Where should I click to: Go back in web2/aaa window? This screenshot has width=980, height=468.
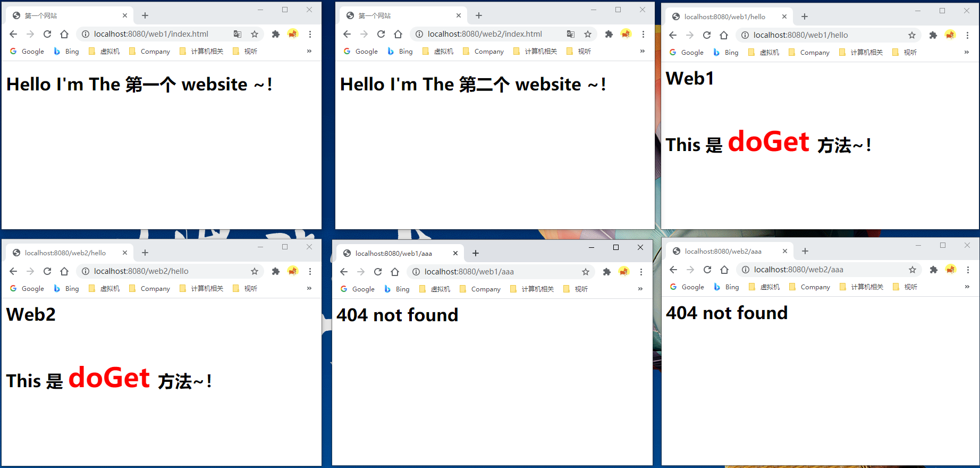pos(673,270)
